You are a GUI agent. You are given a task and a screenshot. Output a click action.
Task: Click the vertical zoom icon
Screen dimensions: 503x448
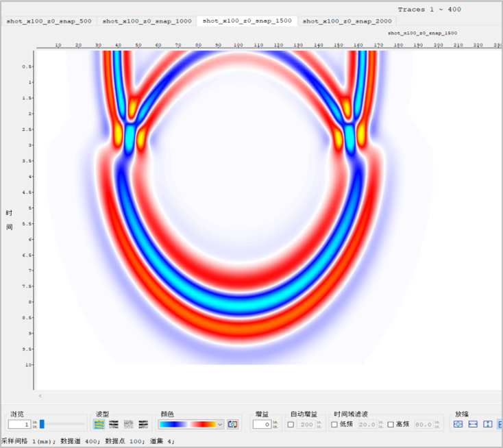coord(487,425)
